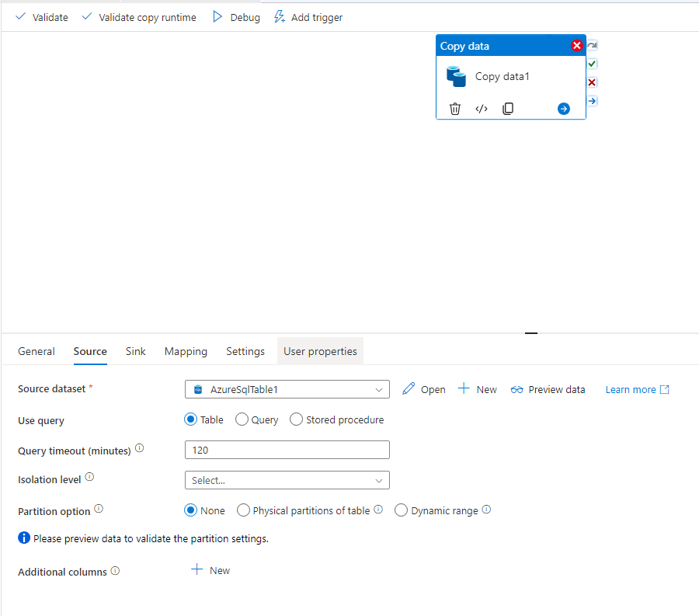
Task: Click the Add trigger lightning icon
Action: (x=279, y=16)
